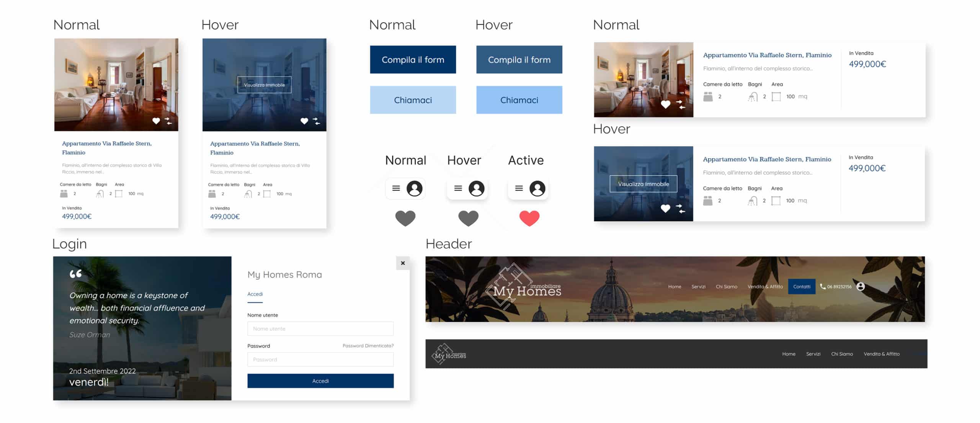
Task: Click the gray heart below the Hover user menu
Action: pyautogui.click(x=469, y=218)
